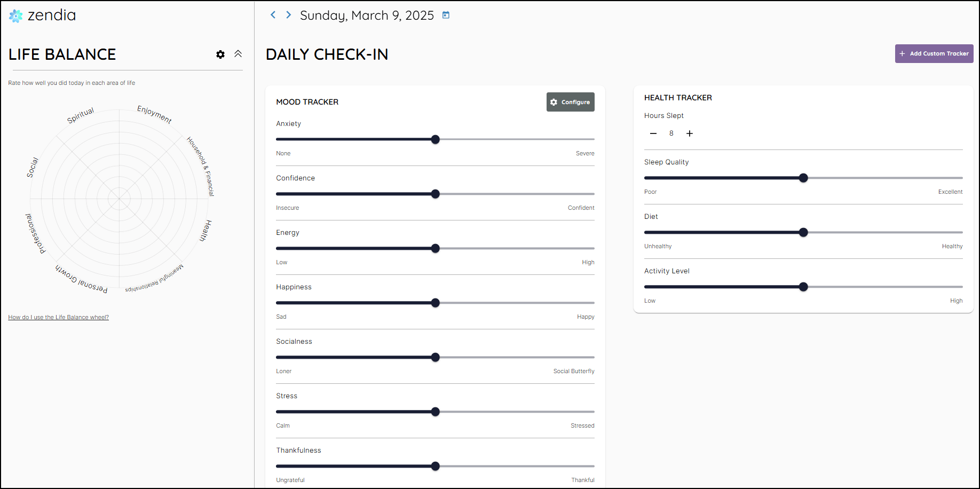The height and width of the screenshot is (489, 980).
Task: Click the Confident end label
Action: pos(581,208)
